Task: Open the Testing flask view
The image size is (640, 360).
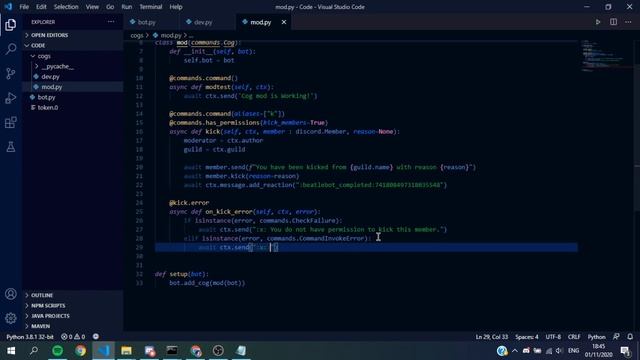Action: pyautogui.click(x=11, y=147)
